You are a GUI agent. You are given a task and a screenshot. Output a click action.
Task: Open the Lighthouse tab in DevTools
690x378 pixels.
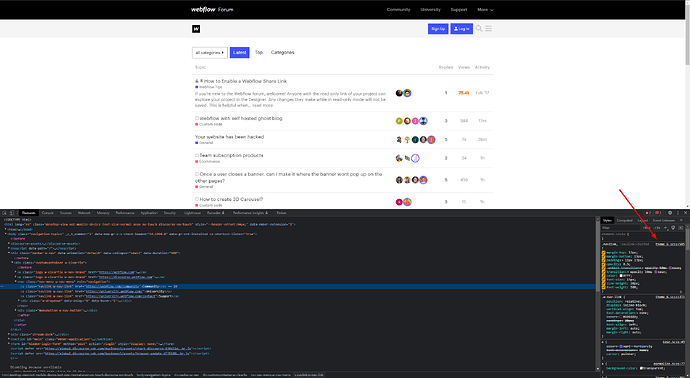192,213
